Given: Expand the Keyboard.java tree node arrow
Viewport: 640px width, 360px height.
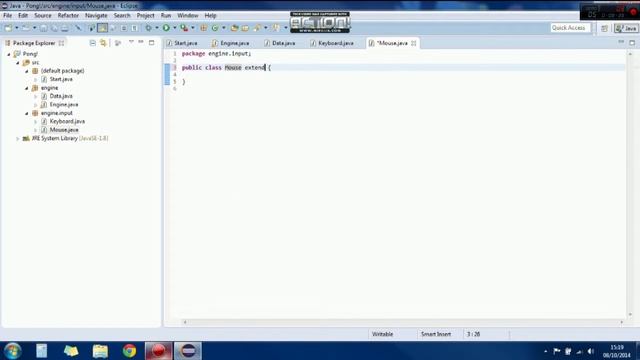Looking at the screenshot, I should [36, 122].
